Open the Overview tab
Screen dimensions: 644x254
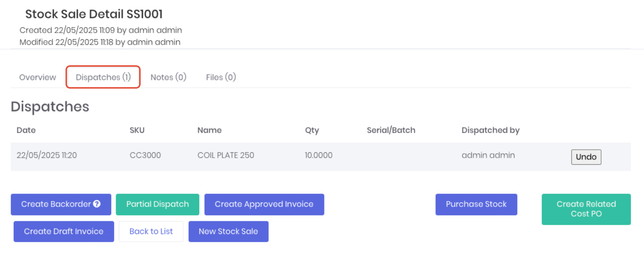click(x=38, y=77)
